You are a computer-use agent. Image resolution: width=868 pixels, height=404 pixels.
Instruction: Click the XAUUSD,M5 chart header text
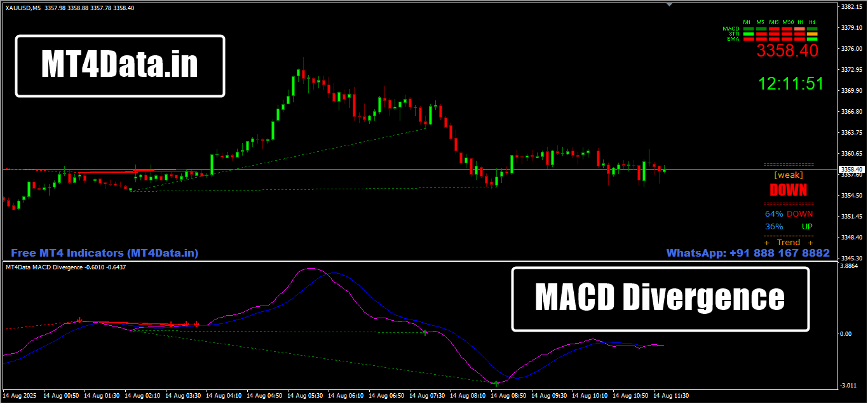pos(24,7)
